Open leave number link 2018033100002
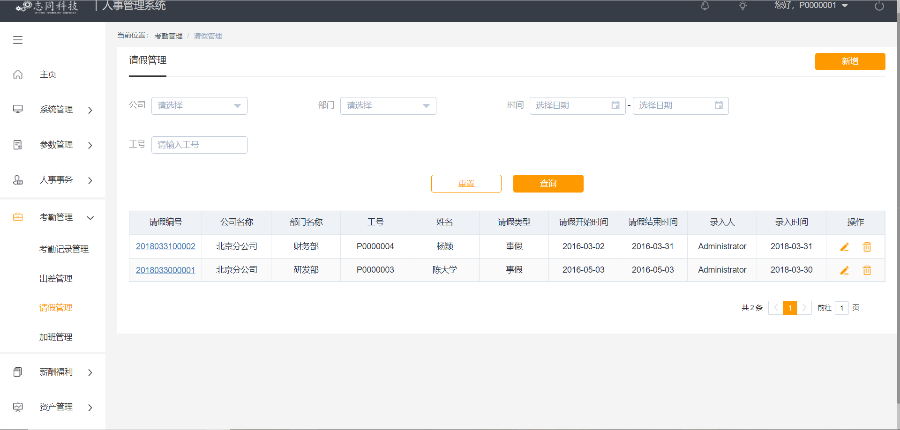This screenshot has width=900, height=430. tap(165, 246)
